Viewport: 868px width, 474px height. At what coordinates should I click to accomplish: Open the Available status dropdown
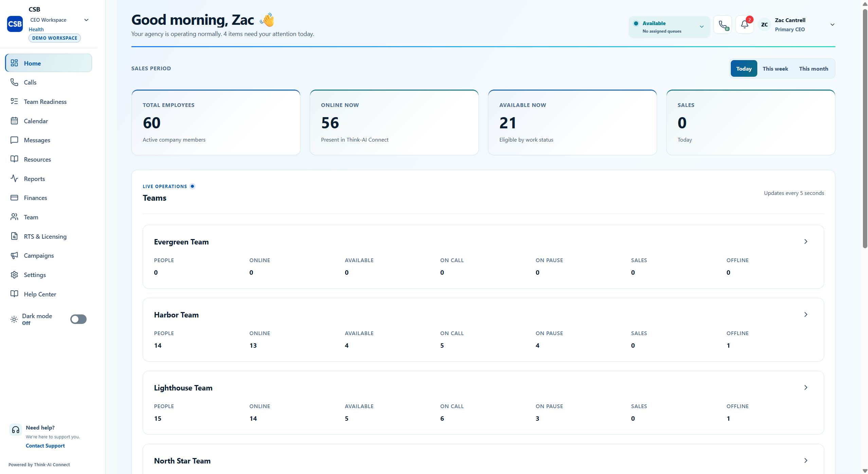click(669, 27)
